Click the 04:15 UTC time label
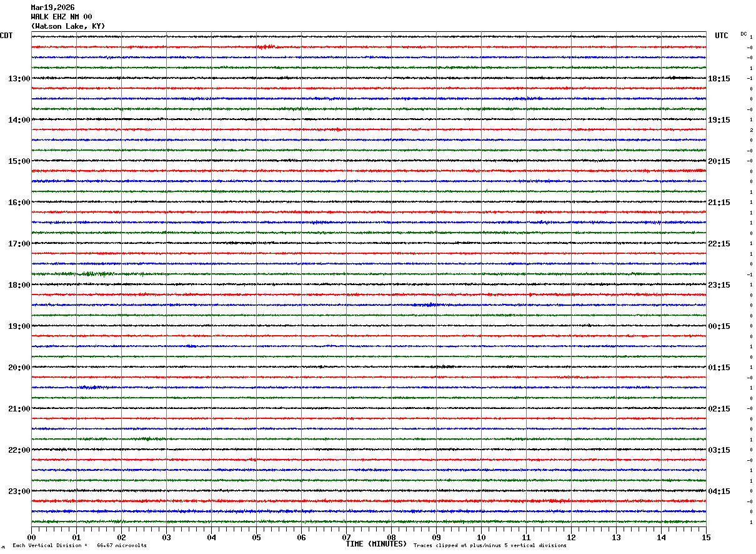Screen dimensions: 756x554 point(719,491)
